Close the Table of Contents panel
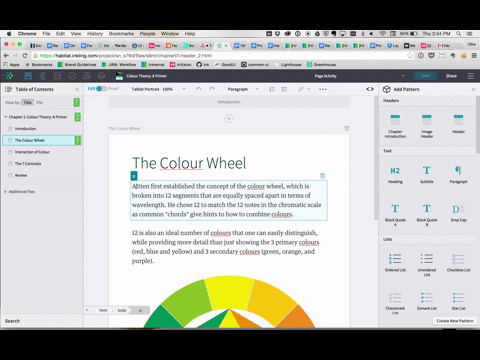The image size is (480, 360). point(77,89)
